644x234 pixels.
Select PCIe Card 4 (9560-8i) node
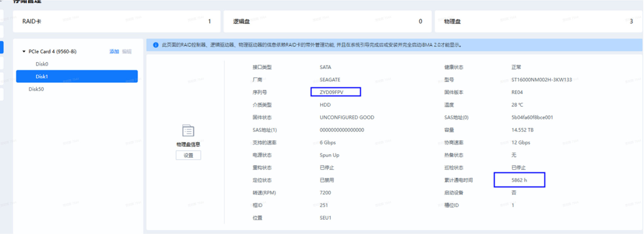52,51
